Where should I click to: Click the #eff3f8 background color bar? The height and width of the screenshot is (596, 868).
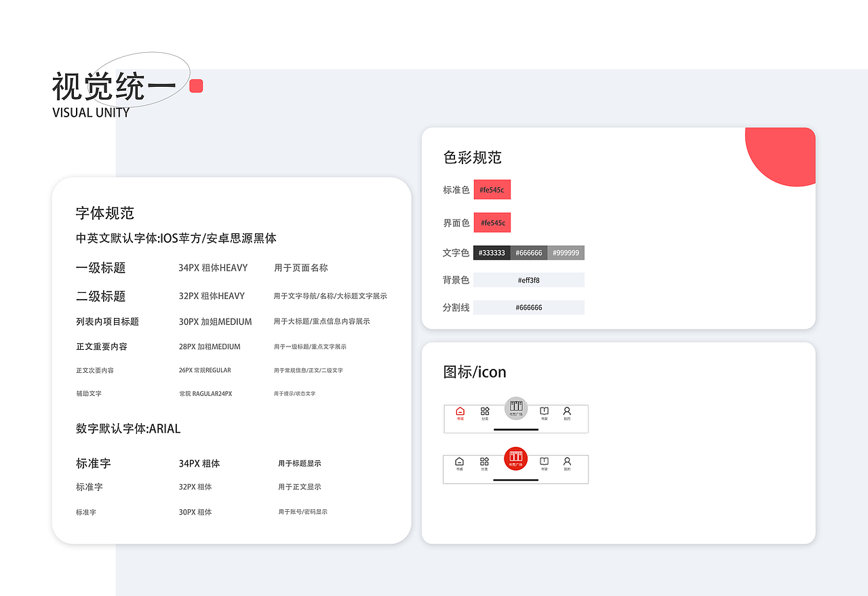point(529,279)
